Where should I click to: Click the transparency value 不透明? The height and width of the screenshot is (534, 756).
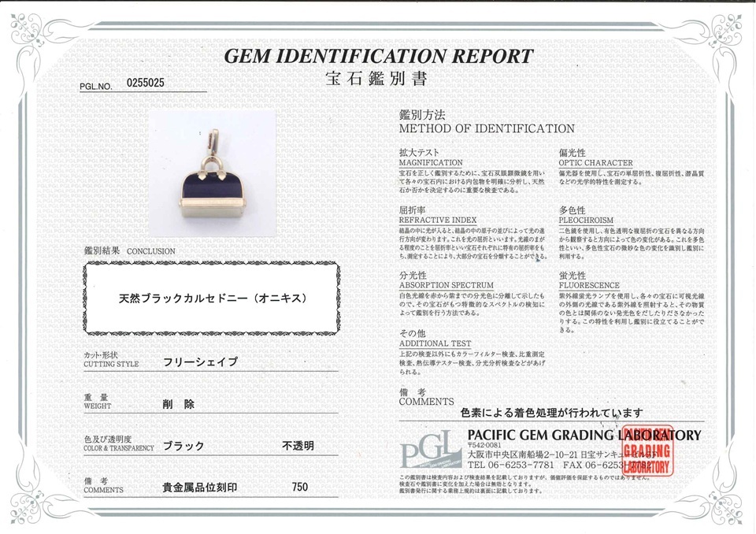click(298, 446)
